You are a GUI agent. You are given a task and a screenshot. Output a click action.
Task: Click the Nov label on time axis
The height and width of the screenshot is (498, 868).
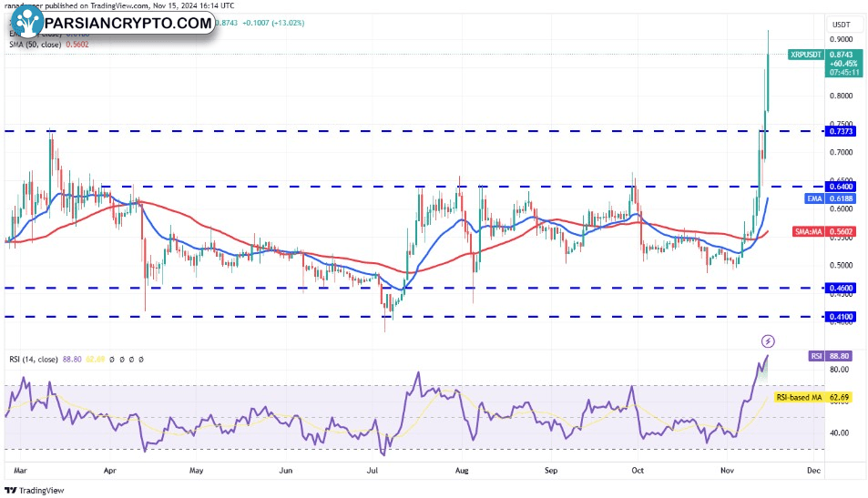click(728, 471)
